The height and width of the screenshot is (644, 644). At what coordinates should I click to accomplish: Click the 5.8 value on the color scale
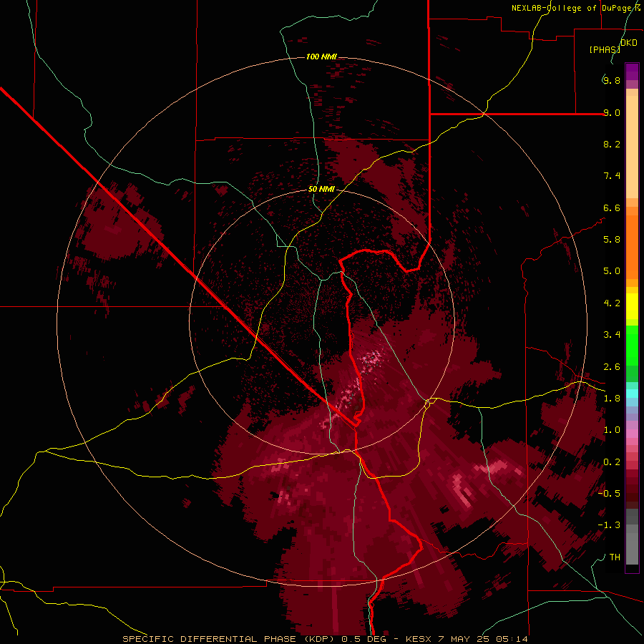611,240
